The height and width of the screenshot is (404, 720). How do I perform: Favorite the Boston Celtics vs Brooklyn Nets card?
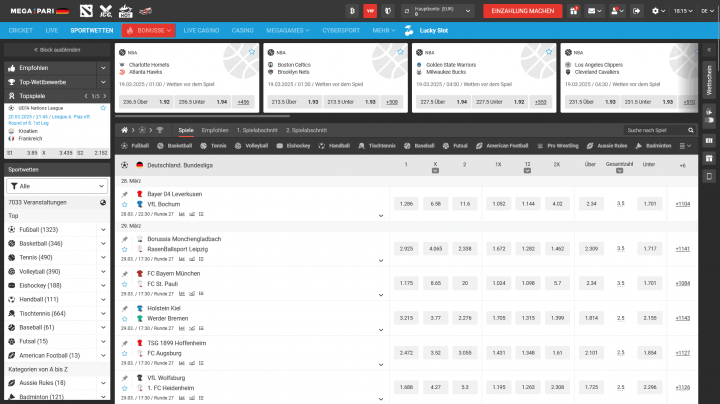click(x=400, y=52)
